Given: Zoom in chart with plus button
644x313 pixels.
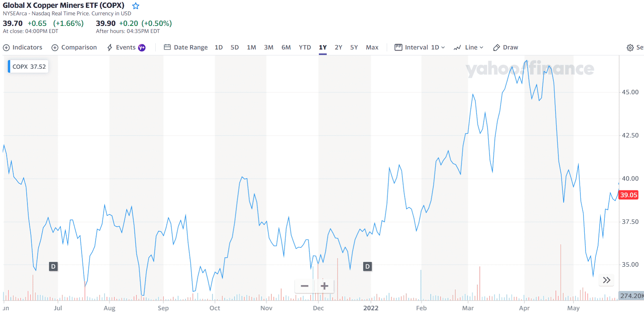Looking at the screenshot, I should [x=324, y=286].
